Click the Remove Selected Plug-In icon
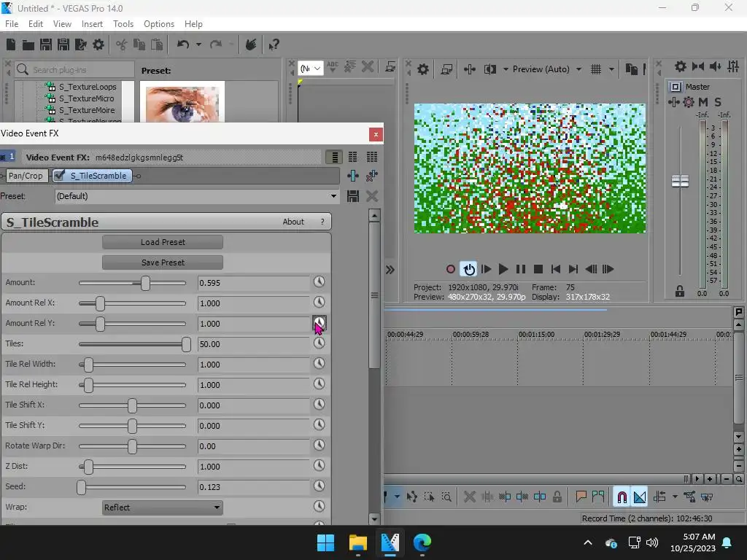 [372, 176]
